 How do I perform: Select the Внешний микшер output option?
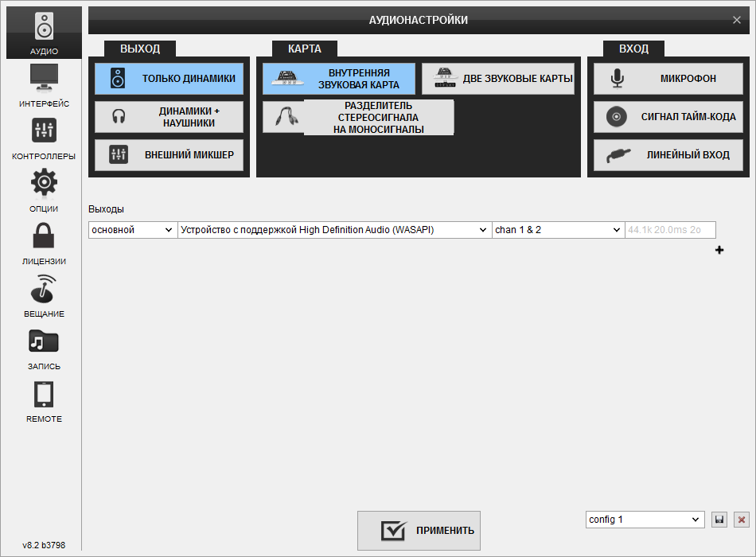169,155
